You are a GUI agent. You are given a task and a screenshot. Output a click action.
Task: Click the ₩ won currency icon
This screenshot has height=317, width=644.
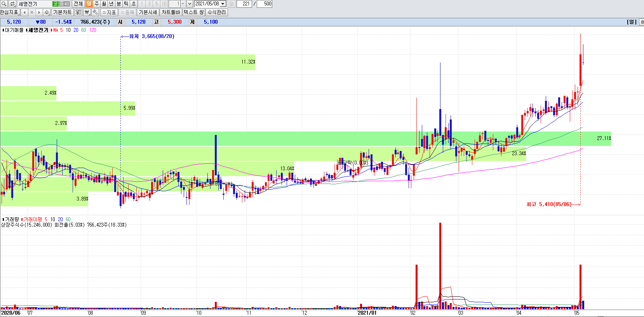pos(87,12)
